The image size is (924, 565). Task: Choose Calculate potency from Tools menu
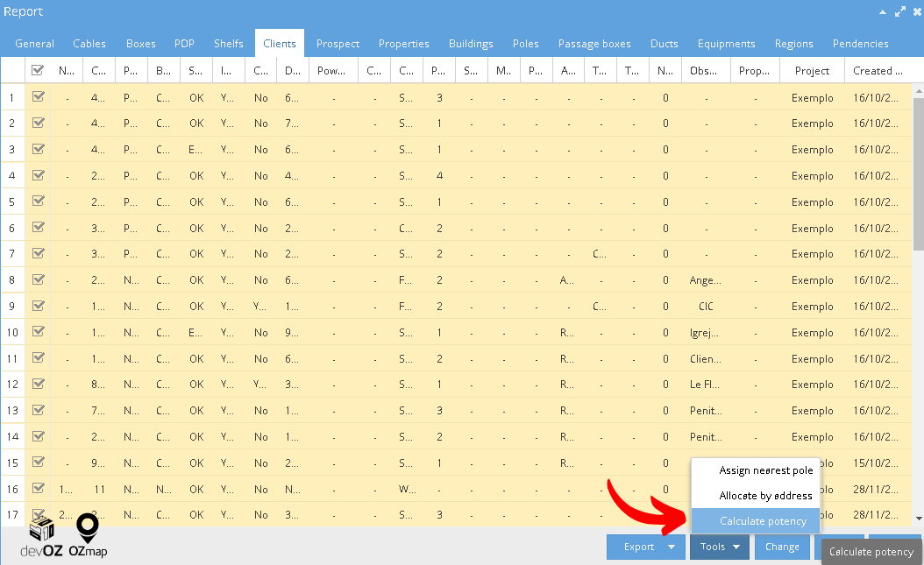[x=756, y=521]
